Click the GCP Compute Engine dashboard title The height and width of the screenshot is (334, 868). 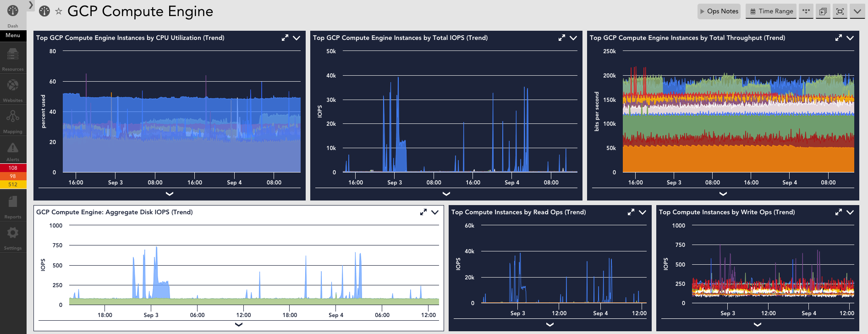coord(140,11)
